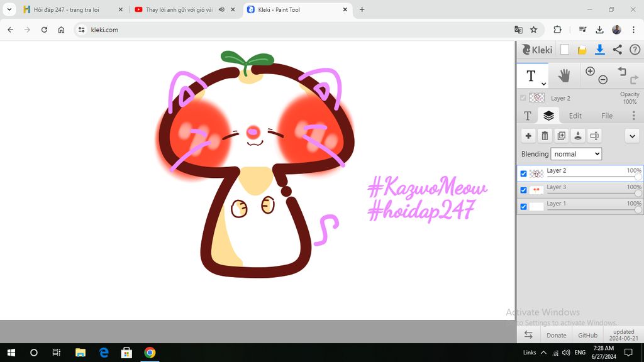Open Chrome three-dot menu

click(633, 30)
